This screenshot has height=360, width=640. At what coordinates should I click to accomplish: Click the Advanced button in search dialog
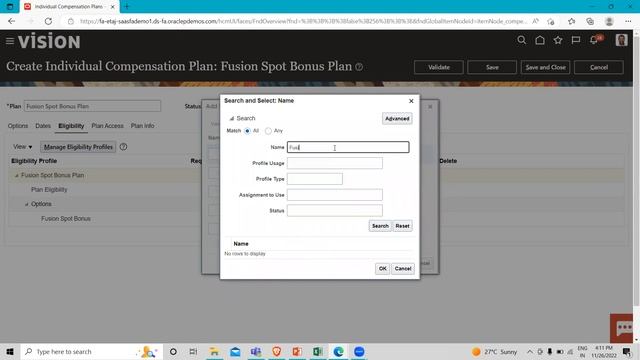(x=397, y=118)
